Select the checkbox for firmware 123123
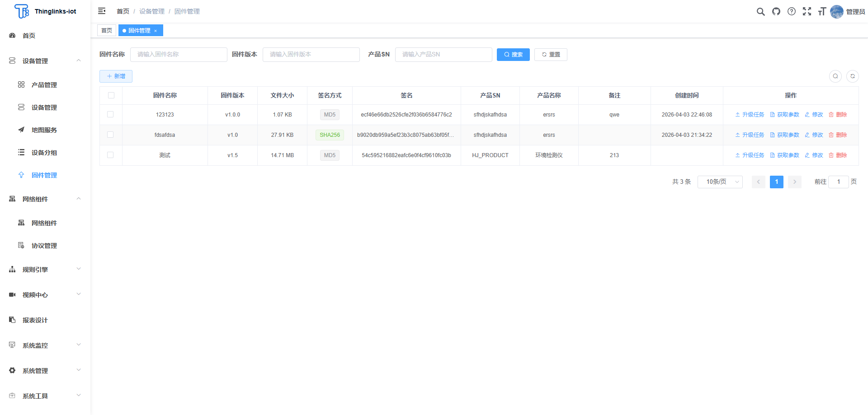Screen dimensions: 868x415 point(110,115)
